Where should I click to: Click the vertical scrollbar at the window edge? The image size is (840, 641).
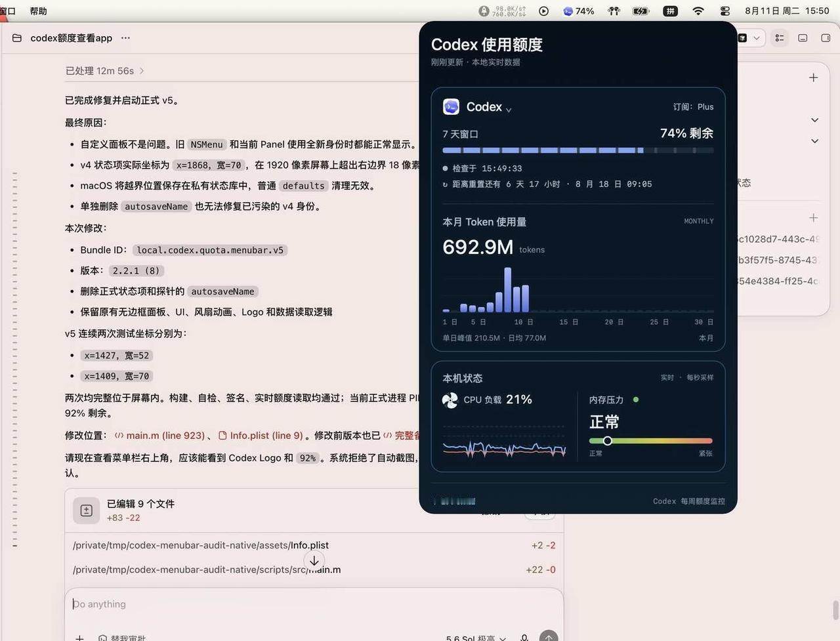pyautogui.click(x=836, y=610)
